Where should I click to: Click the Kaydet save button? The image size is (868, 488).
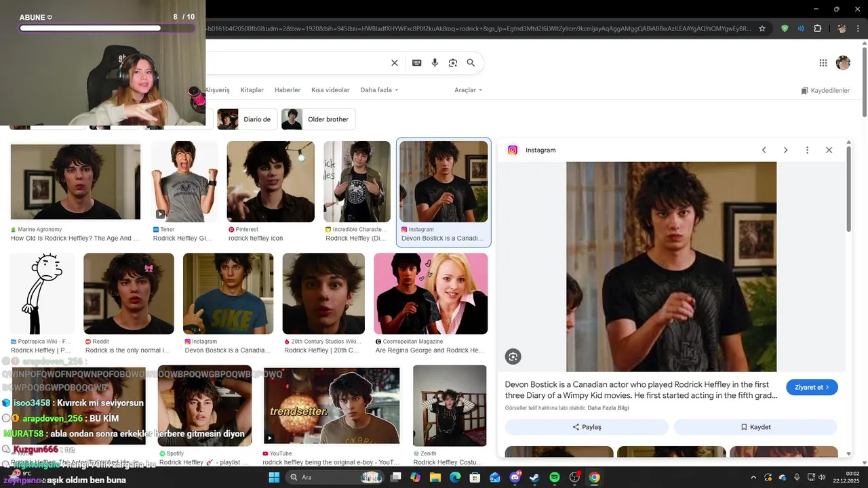pos(755,427)
